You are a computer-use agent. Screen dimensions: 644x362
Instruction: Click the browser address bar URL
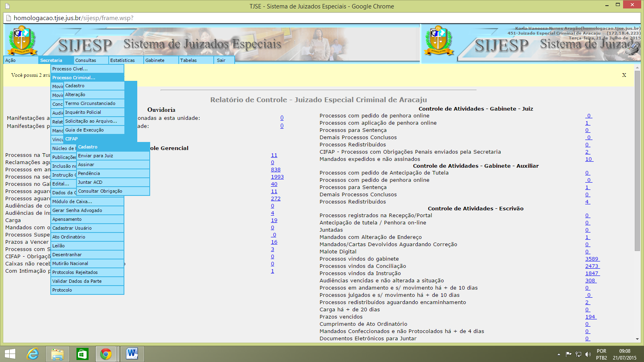point(73,18)
